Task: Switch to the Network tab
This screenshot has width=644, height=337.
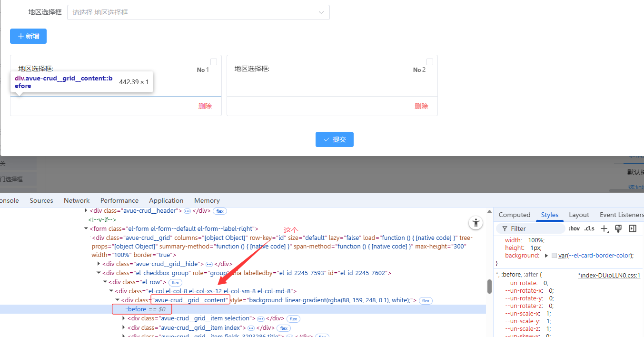Action: (x=77, y=200)
